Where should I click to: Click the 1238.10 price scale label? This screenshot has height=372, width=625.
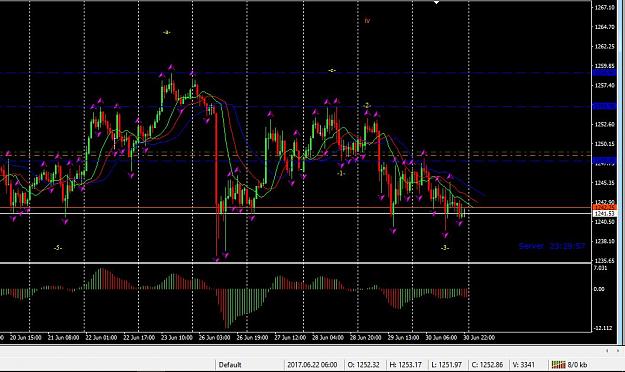605,241
